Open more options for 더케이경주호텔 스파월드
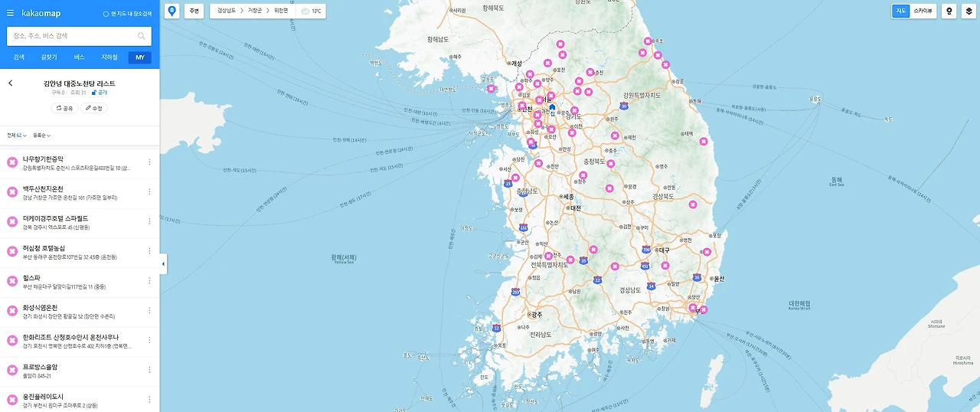The image size is (980, 412). pos(149,222)
